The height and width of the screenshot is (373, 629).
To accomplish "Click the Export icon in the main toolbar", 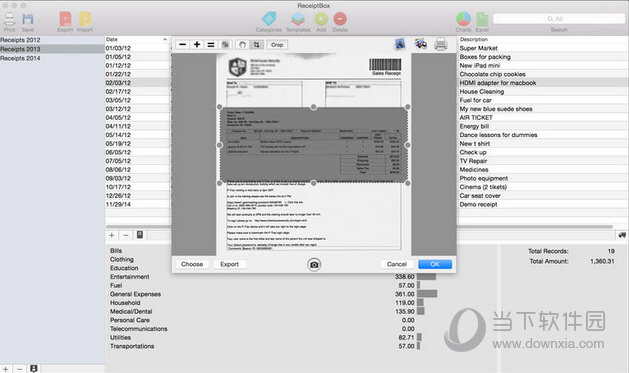I will [x=65, y=19].
